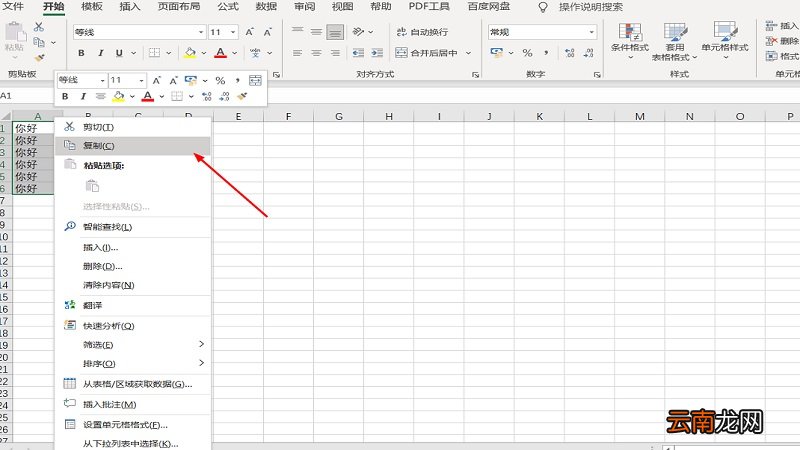
Task: Select column header F
Action: (x=288, y=116)
